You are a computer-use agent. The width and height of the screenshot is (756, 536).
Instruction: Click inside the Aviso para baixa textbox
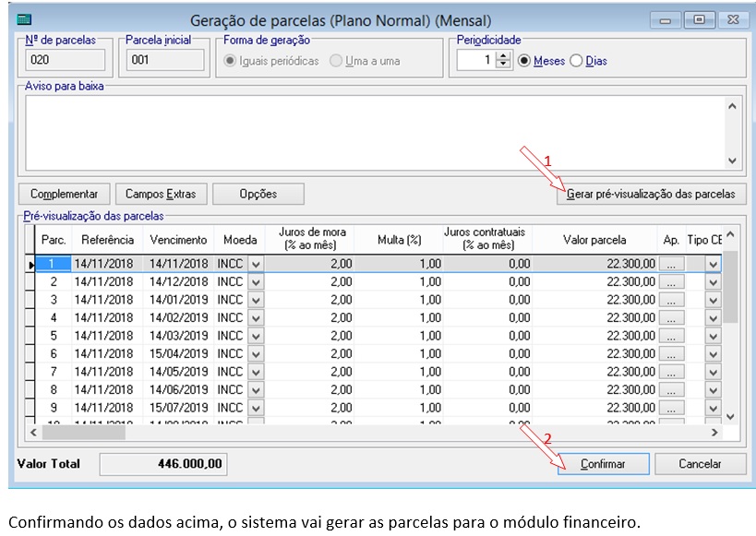click(x=375, y=133)
